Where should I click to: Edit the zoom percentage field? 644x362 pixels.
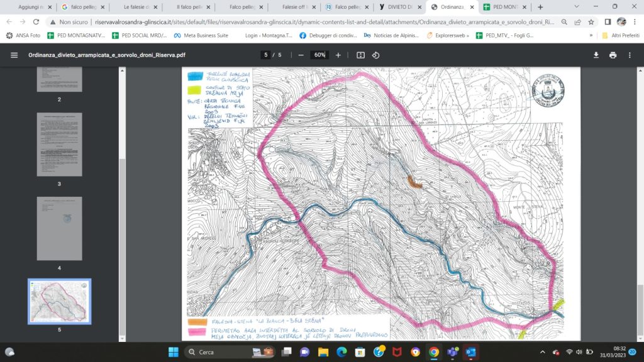click(319, 55)
